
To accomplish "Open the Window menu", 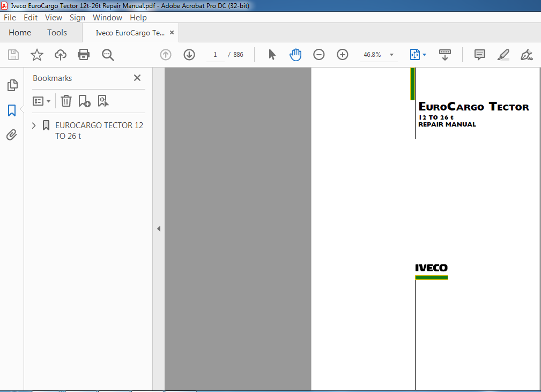I will [x=107, y=18].
